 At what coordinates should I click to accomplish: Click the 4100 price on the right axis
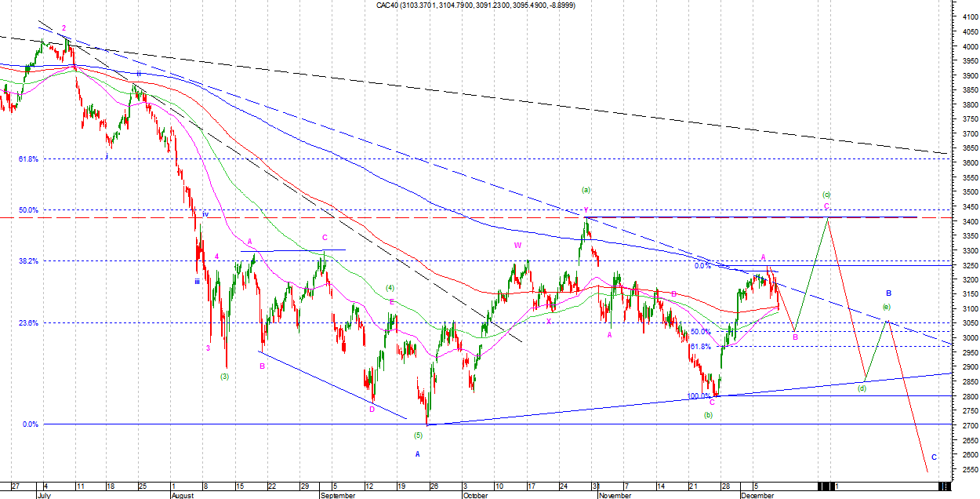[964, 17]
